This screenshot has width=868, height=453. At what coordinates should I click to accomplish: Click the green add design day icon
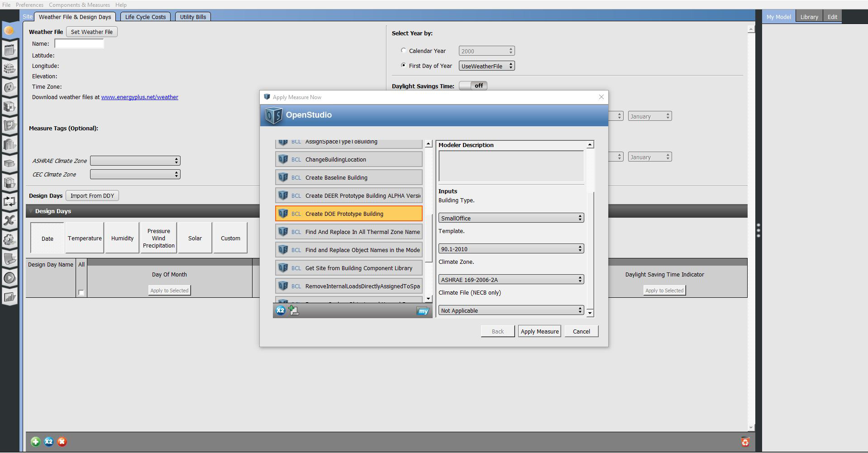pos(35,442)
